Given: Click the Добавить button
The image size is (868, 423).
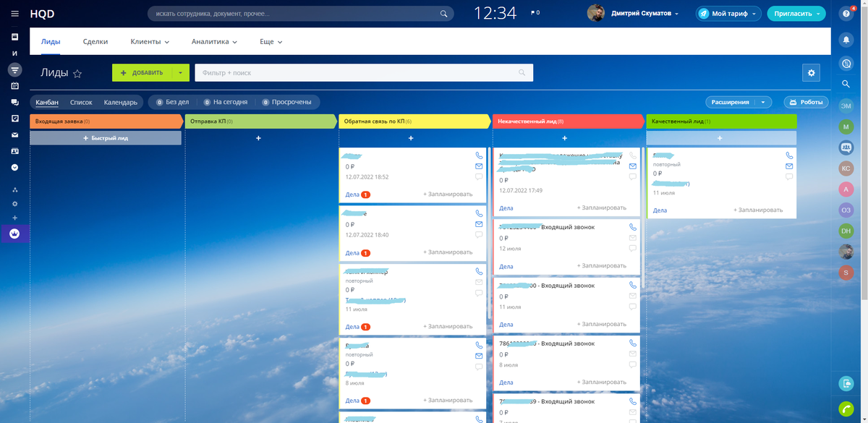Looking at the screenshot, I should (x=142, y=72).
